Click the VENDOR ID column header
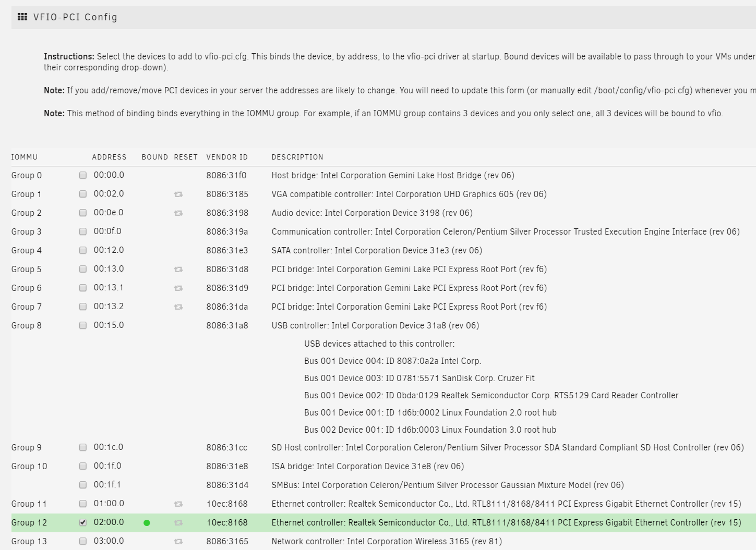This screenshot has width=756, height=550. tap(227, 157)
